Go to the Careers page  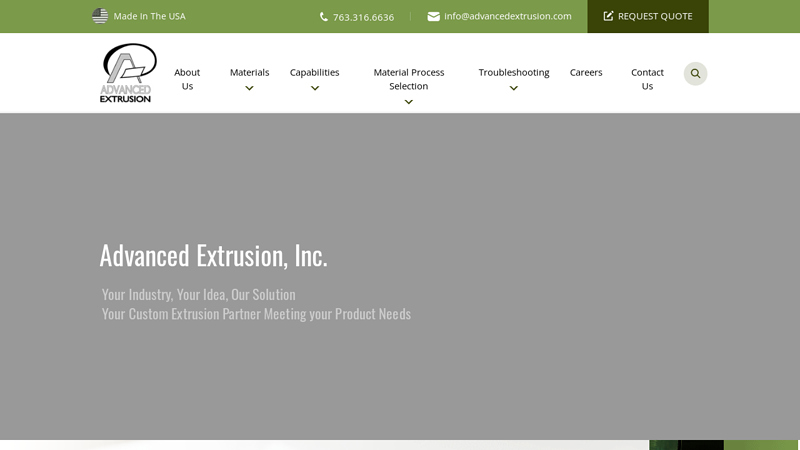tap(586, 72)
